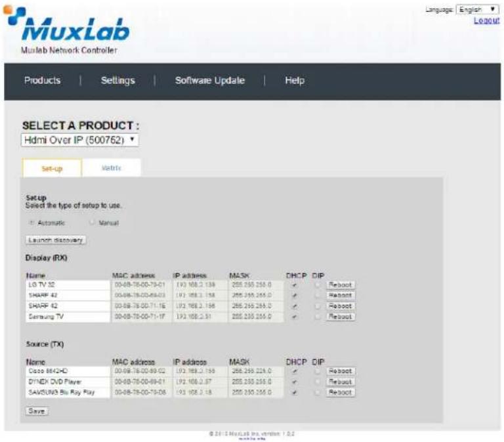Click the Save button
Screen dimensions: 504x442
point(37,411)
